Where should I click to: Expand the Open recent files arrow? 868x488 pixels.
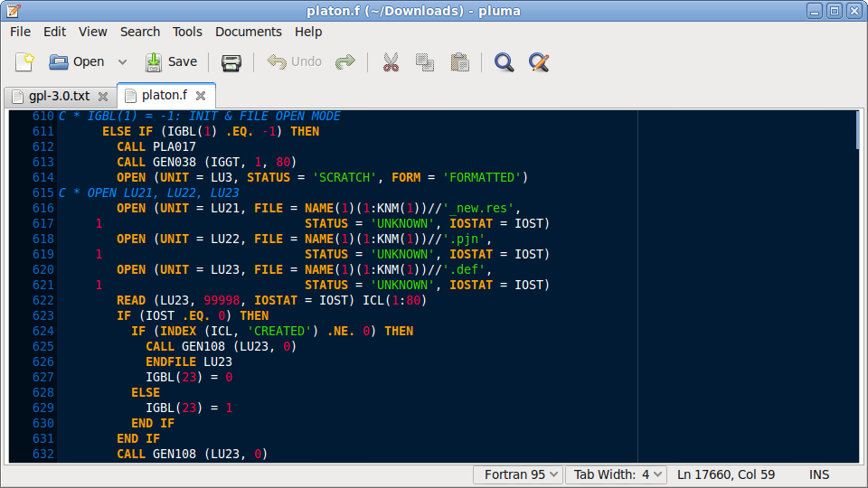coord(123,62)
